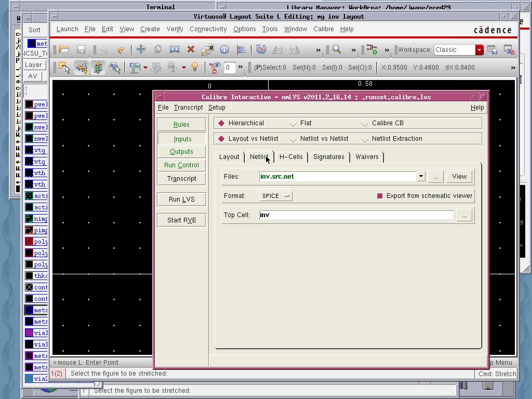532x399 pixels.
Task: Click the green stacked-arrows icon in second row
Action: tap(98, 68)
